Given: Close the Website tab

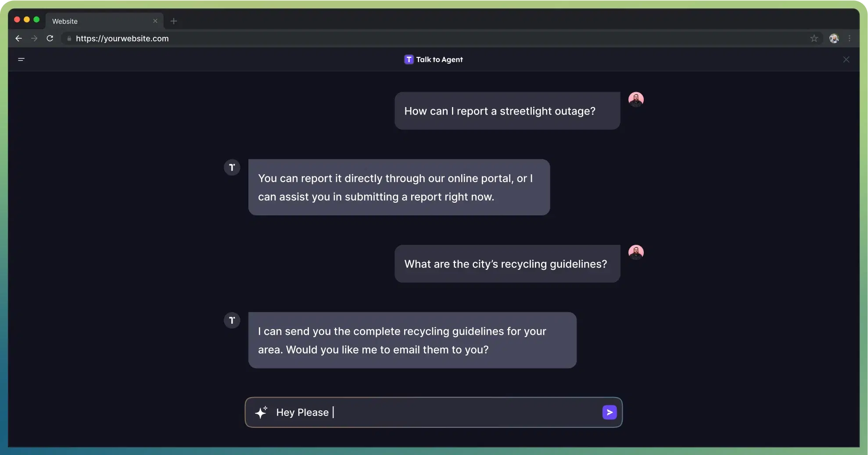Looking at the screenshot, I should 155,21.
